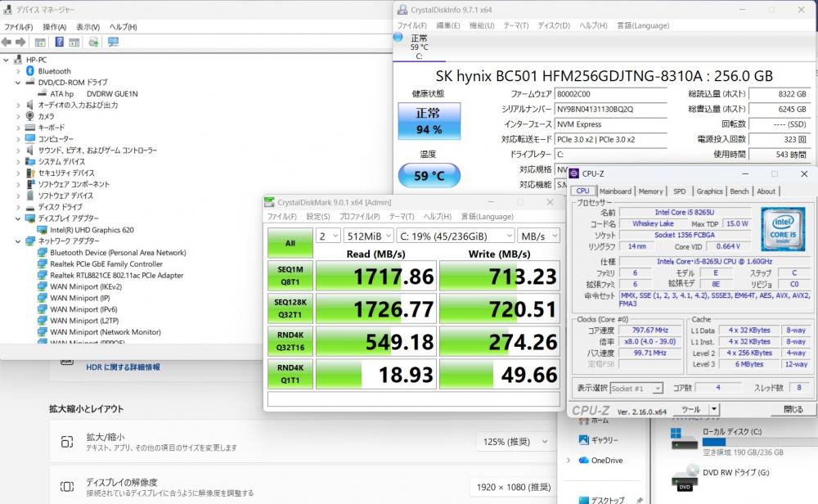Switch to the Graphics tab in CPU-Z
This screenshot has width=818, height=504.
point(709,191)
